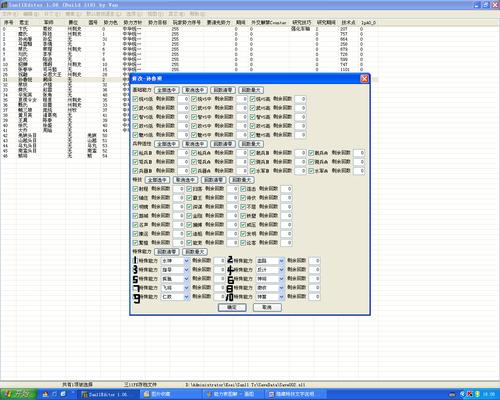Open the last menu in the menu bar
500x400 pixels.
pos(197,14)
